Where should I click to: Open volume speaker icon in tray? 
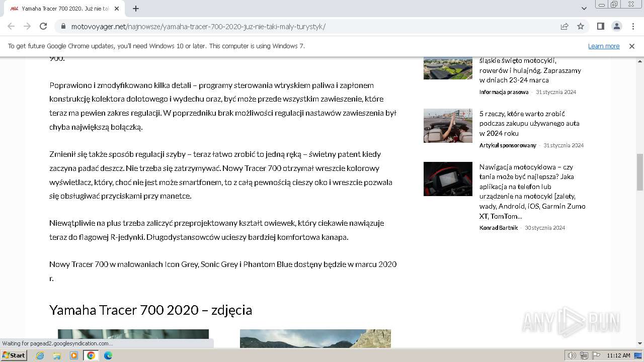coord(572,355)
